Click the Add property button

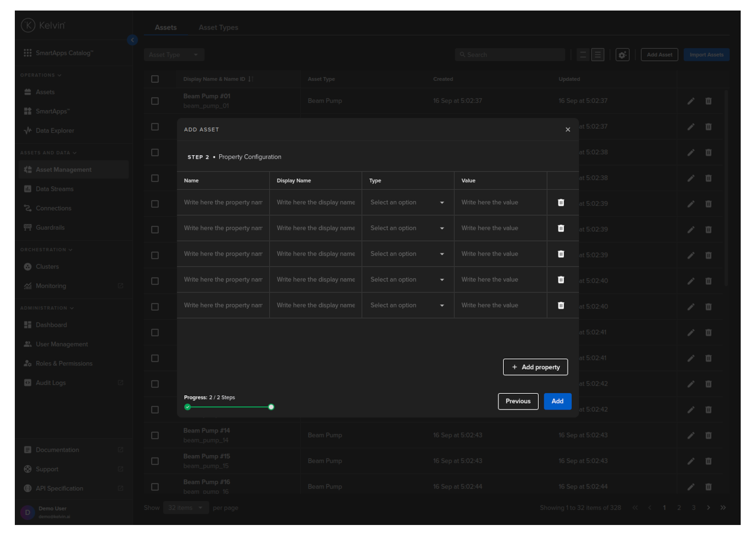[x=535, y=367]
